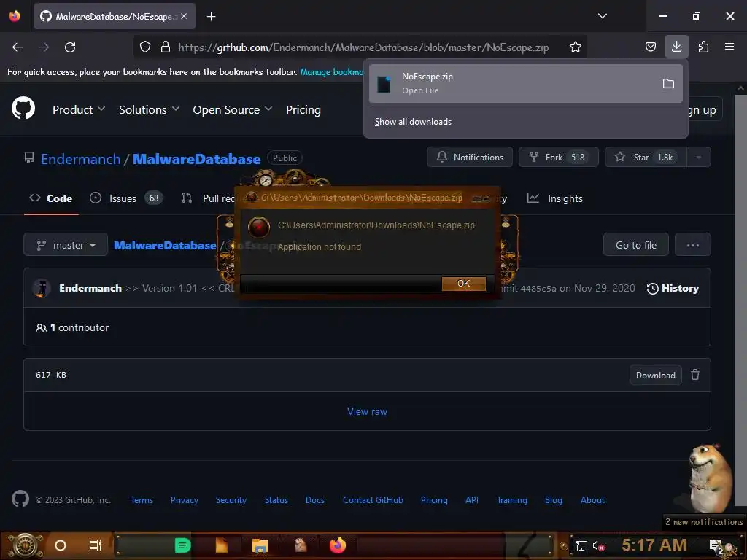Open the master branch selector
Screen dimensions: 747x560
coord(66,245)
